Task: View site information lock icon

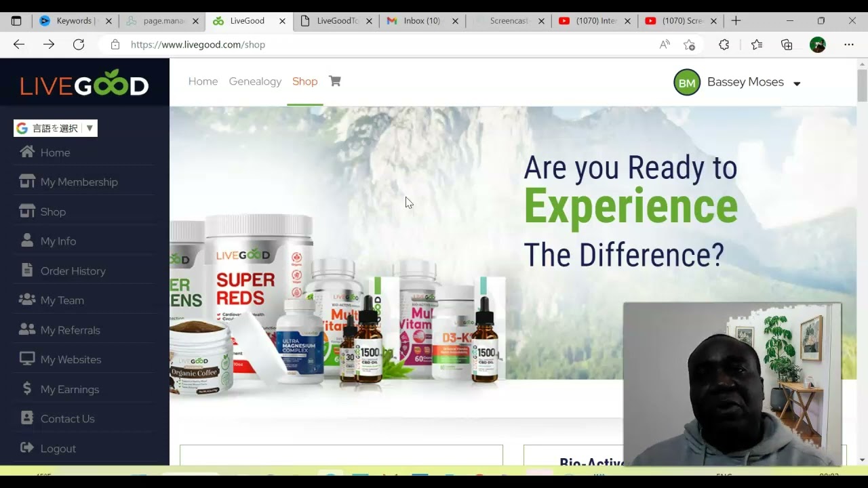Action: pos(115,45)
